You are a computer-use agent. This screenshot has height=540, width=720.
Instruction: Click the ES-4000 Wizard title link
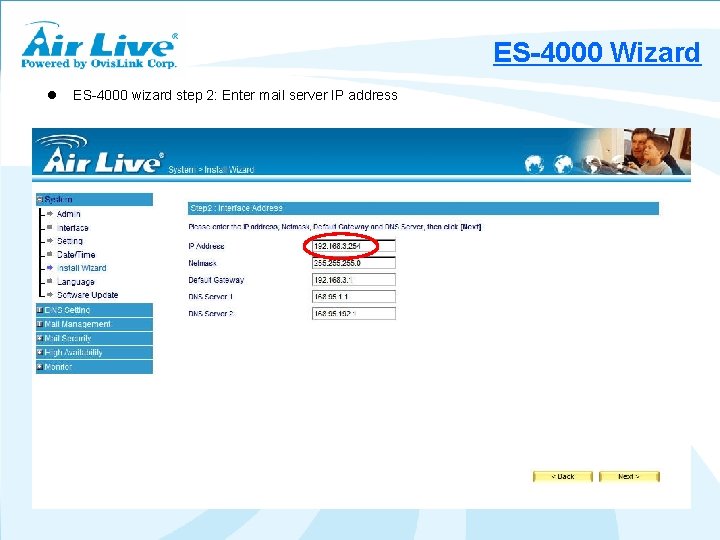[597, 52]
